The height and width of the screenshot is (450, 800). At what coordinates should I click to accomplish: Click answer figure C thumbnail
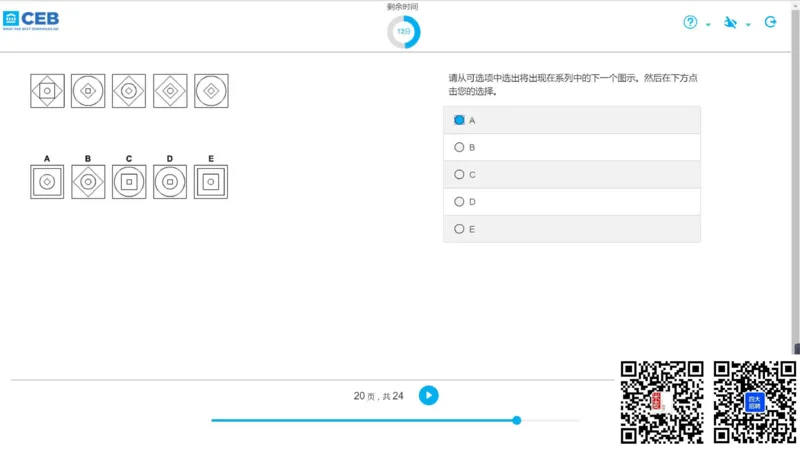[x=129, y=182]
